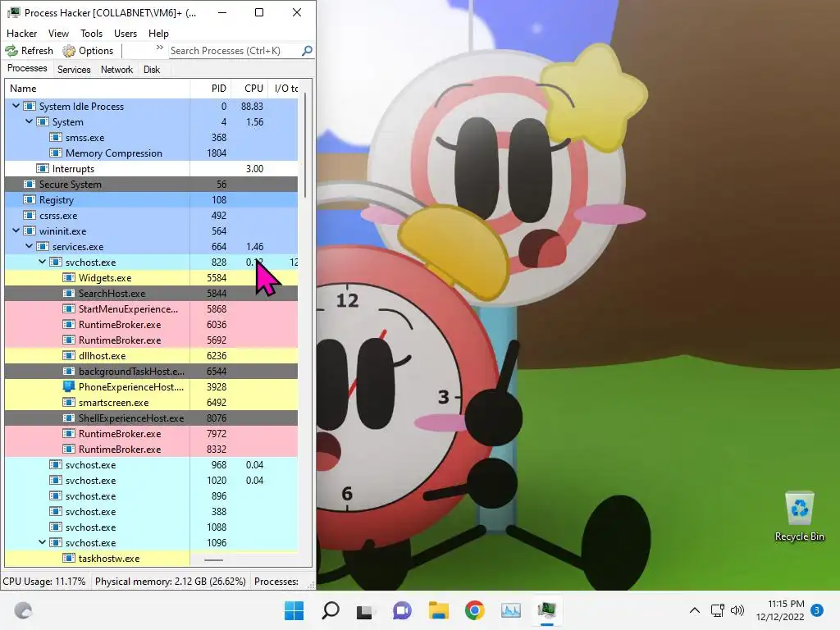
Task: Select RuntimeBroker.exe with PID 8332
Action: 120,449
